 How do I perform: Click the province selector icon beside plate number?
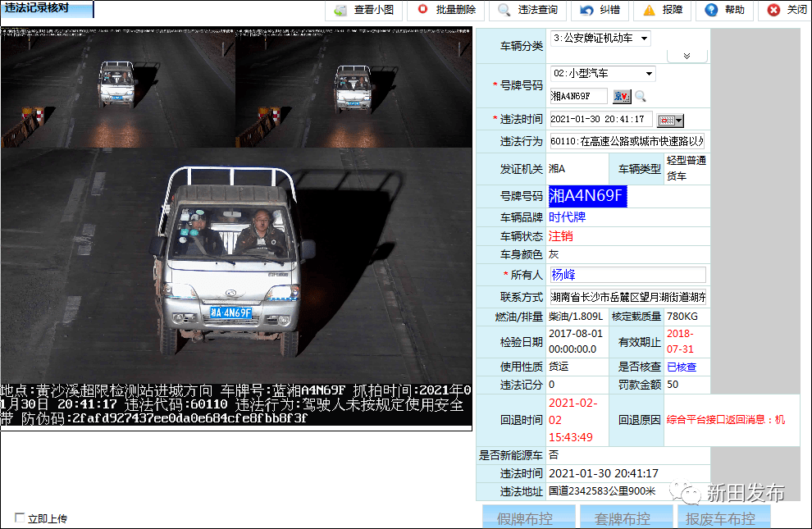pos(622,97)
